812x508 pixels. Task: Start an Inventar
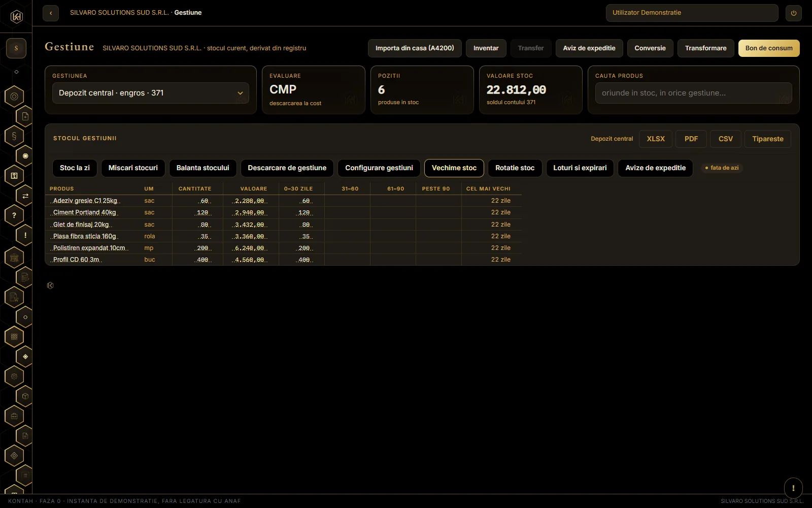click(x=486, y=48)
